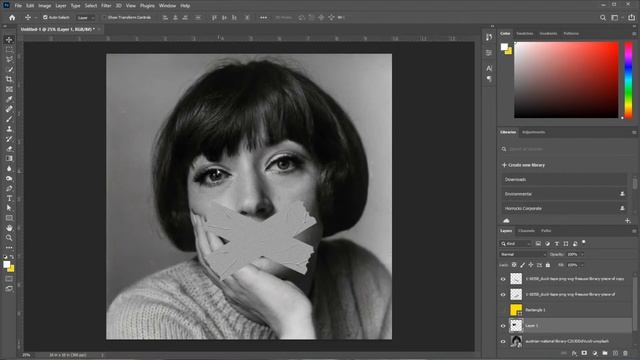Hide Layer 1 visibility eye
Viewport: 640px width, 360px height.
503,326
